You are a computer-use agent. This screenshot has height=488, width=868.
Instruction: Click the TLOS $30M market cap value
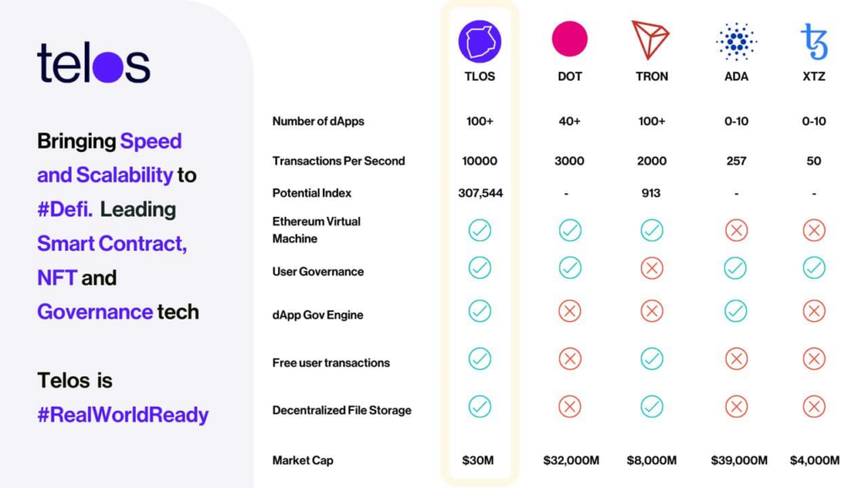(479, 460)
